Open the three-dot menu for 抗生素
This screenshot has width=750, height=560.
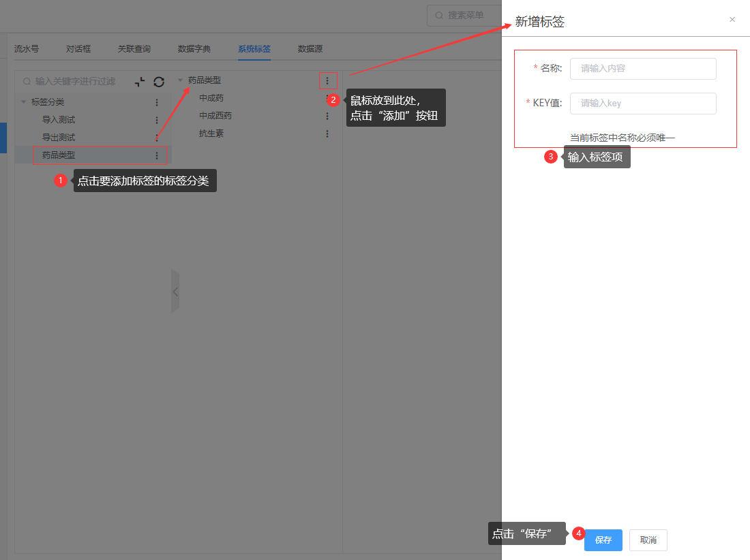327,134
